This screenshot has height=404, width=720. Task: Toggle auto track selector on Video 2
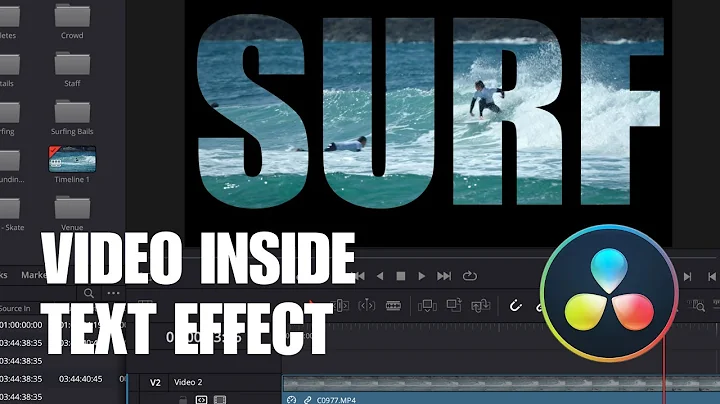[x=201, y=400]
